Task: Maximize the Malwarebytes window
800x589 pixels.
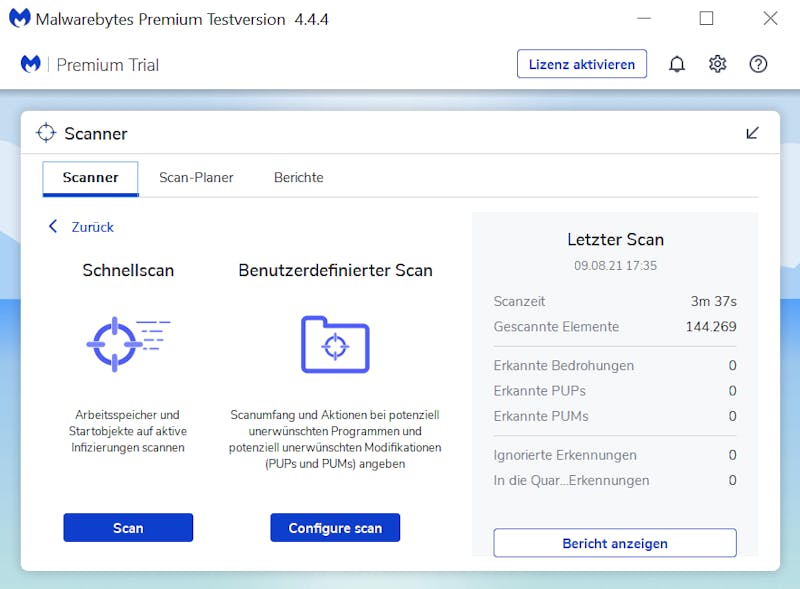Action: [706, 18]
